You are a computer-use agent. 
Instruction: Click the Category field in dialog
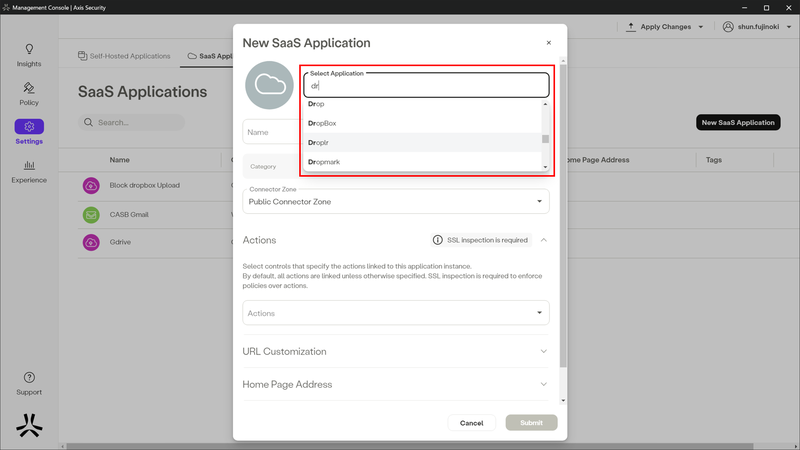tap(273, 166)
